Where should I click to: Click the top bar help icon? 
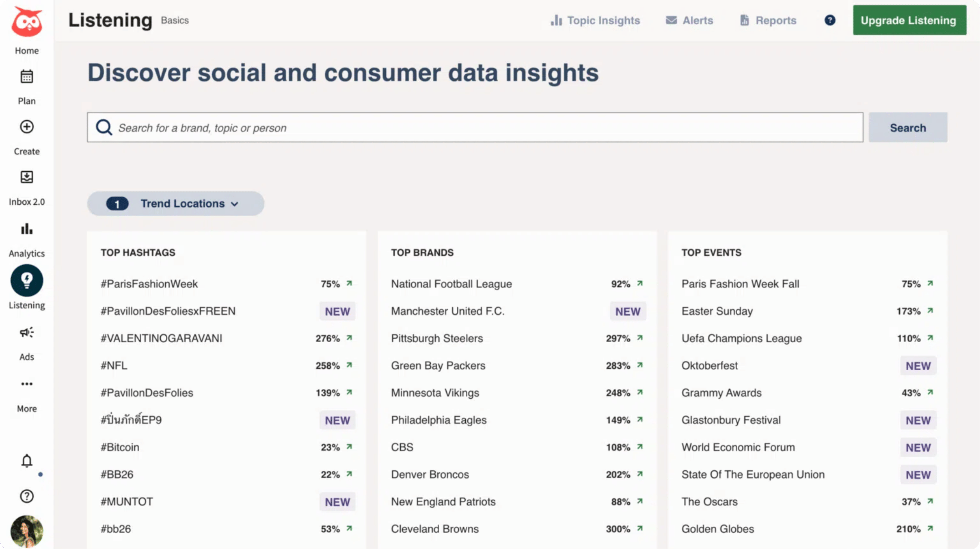pos(830,20)
